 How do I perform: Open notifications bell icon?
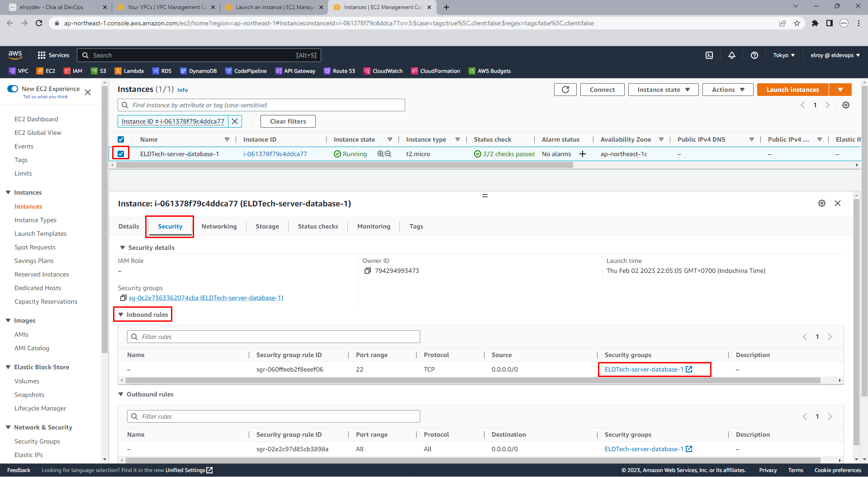pos(731,55)
